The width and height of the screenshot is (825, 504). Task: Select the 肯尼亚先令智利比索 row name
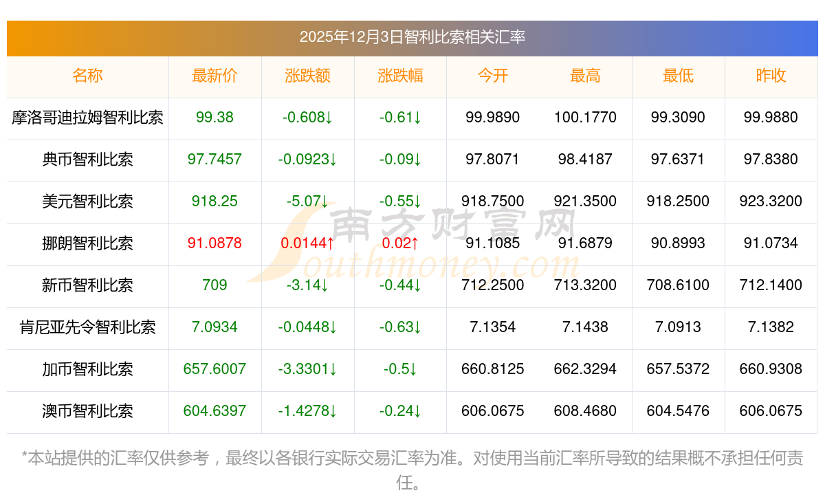pyautogui.click(x=87, y=327)
